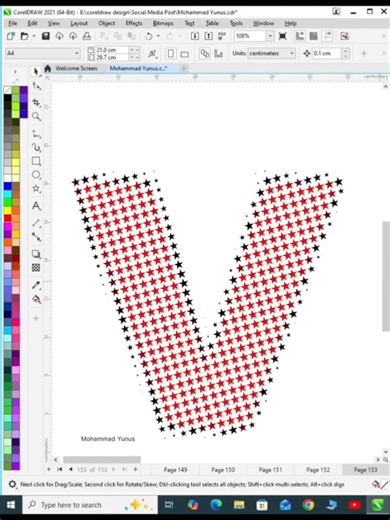Click the nudge distance 0.1 cm field

[x=326, y=53]
